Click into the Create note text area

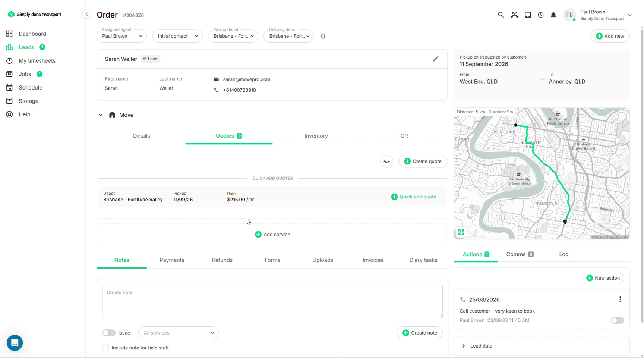(x=272, y=302)
